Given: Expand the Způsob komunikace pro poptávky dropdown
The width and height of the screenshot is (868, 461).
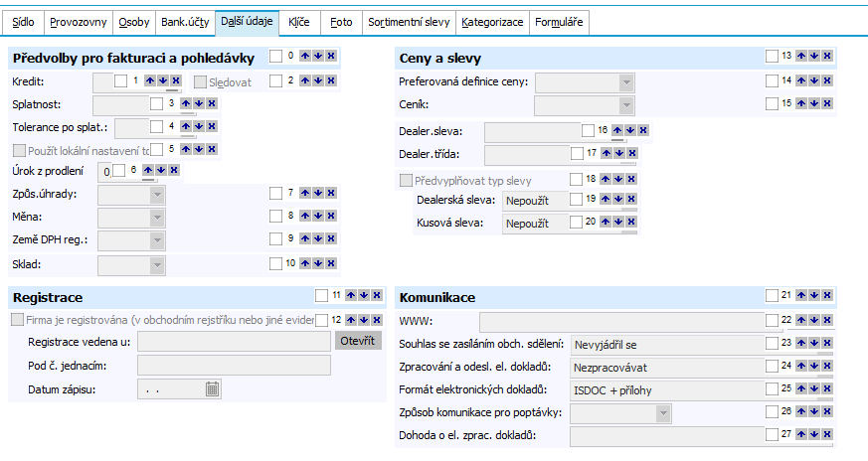Looking at the screenshot, I should pos(662,412).
